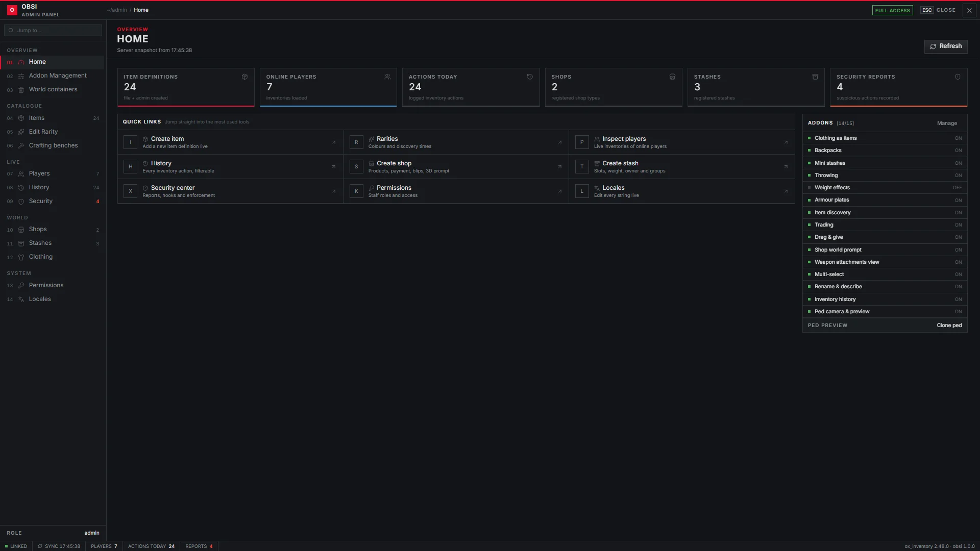This screenshot has width=980, height=551.
Task: Click the Manage addons link
Action: [947, 123]
